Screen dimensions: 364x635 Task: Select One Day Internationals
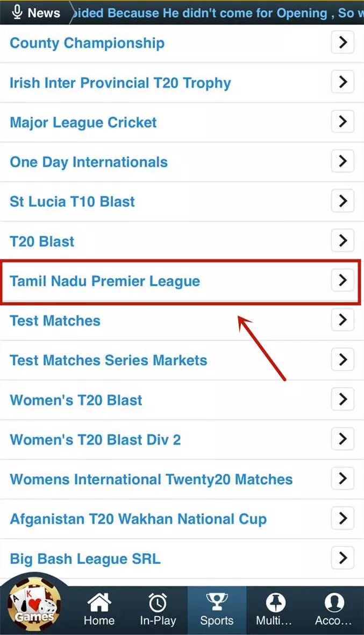pyautogui.click(x=89, y=161)
